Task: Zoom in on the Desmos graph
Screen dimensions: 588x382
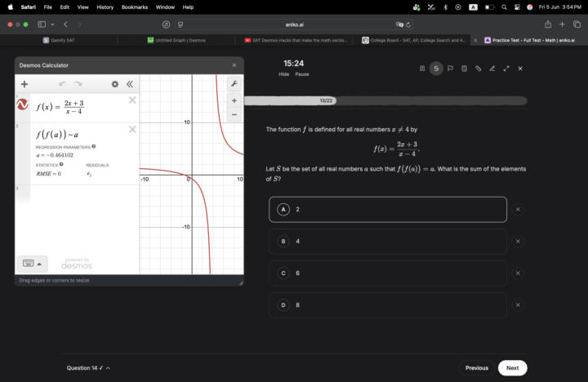Action: 234,100
